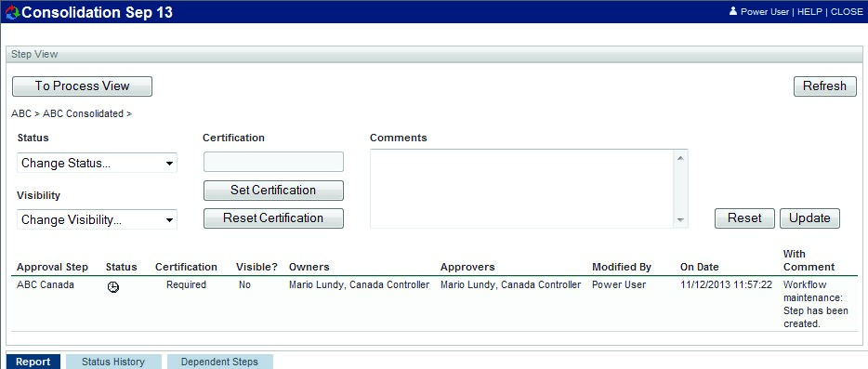Select the Report tab
Image resolution: width=868 pixels, height=369 pixels.
coord(33,362)
